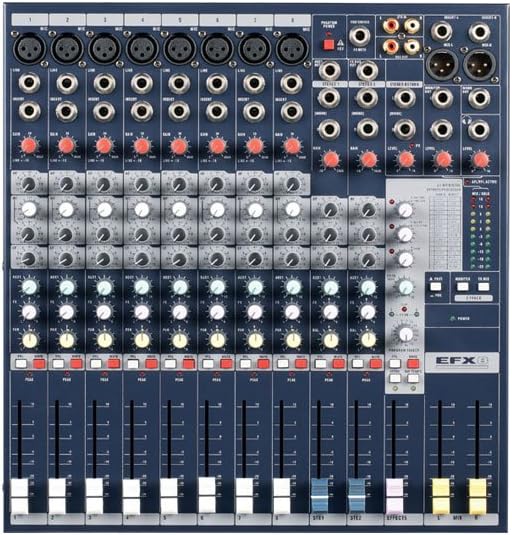This screenshot has height=535, width=512.
Task: Mute the STE2 stereo channel
Action: tap(376, 364)
